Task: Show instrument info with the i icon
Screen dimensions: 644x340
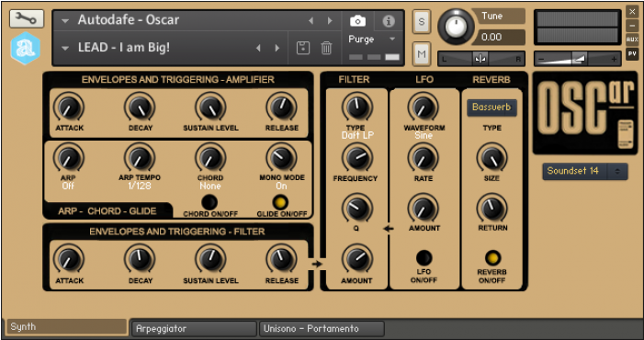Action: [389, 21]
